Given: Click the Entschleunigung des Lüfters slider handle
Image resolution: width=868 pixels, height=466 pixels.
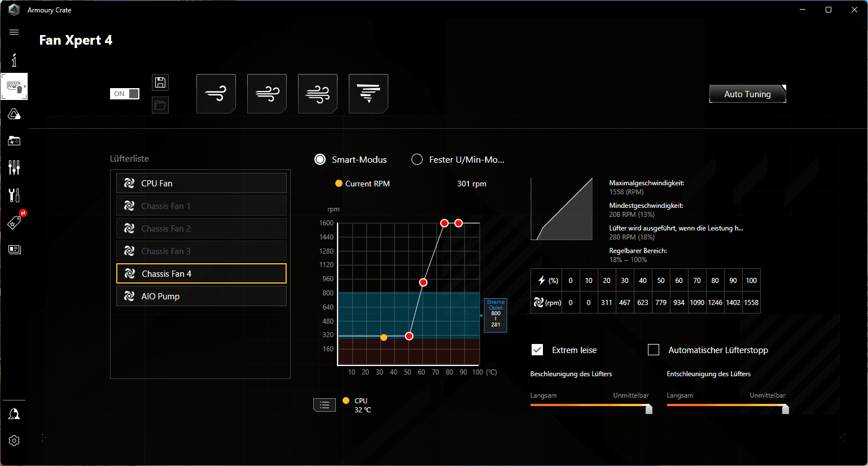Looking at the screenshot, I should point(786,409).
